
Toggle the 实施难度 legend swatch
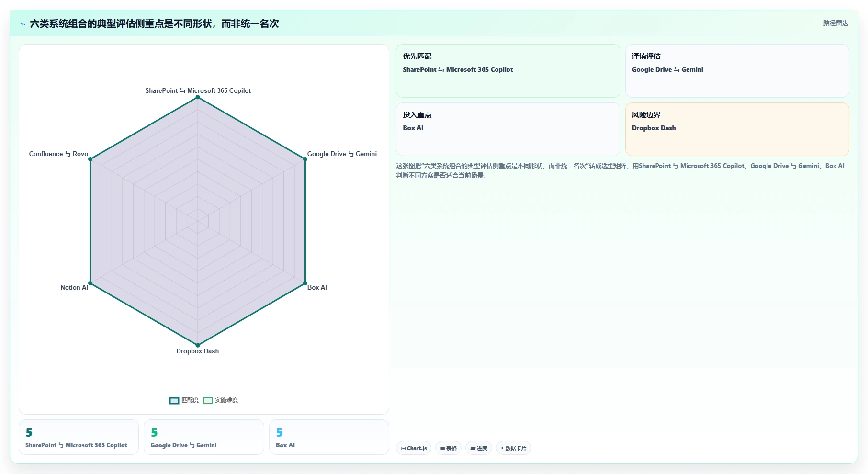(208, 400)
